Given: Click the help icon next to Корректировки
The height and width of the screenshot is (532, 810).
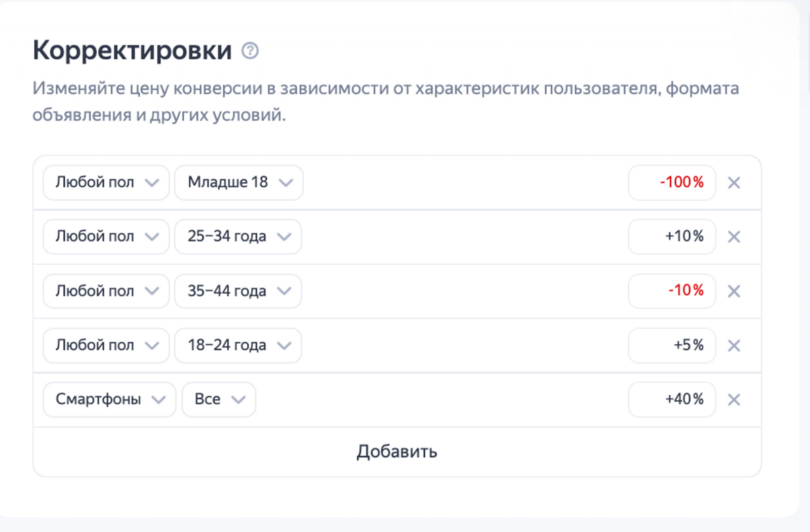Looking at the screenshot, I should (250, 51).
